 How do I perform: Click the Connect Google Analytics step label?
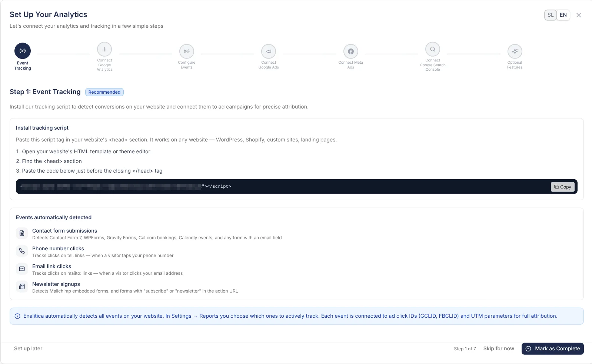click(x=104, y=65)
